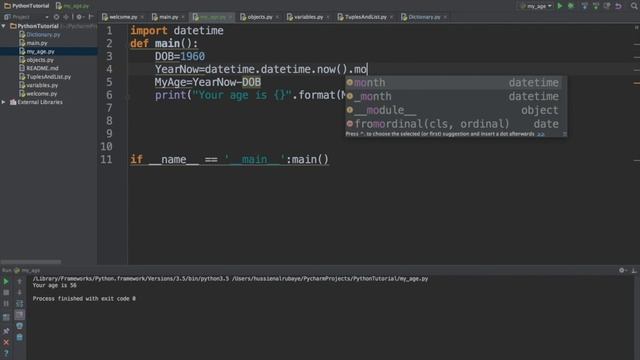The image size is (640, 360).
Task: Pause output icon in Run panel
Action: tap(6, 304)
